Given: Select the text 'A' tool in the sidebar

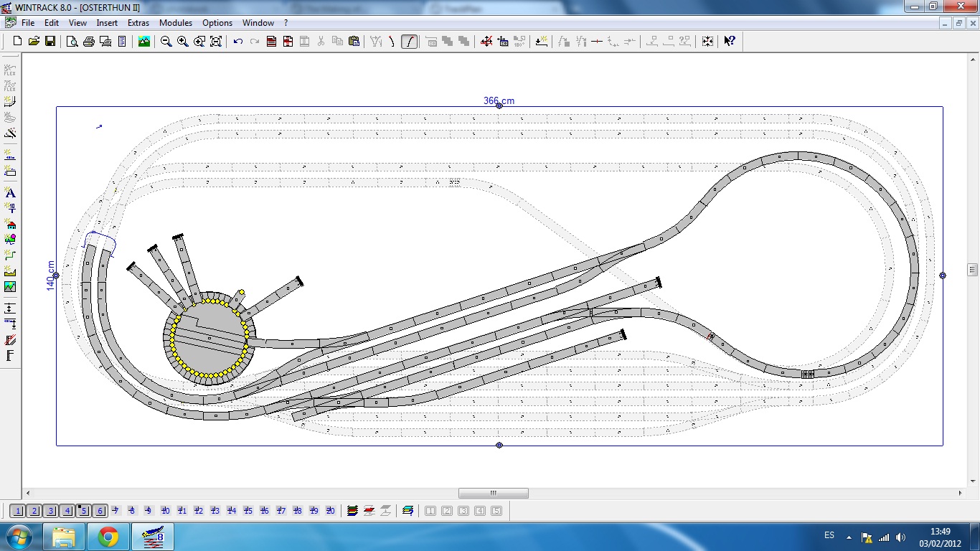Looking at the screenshot, I should (10, 192).
